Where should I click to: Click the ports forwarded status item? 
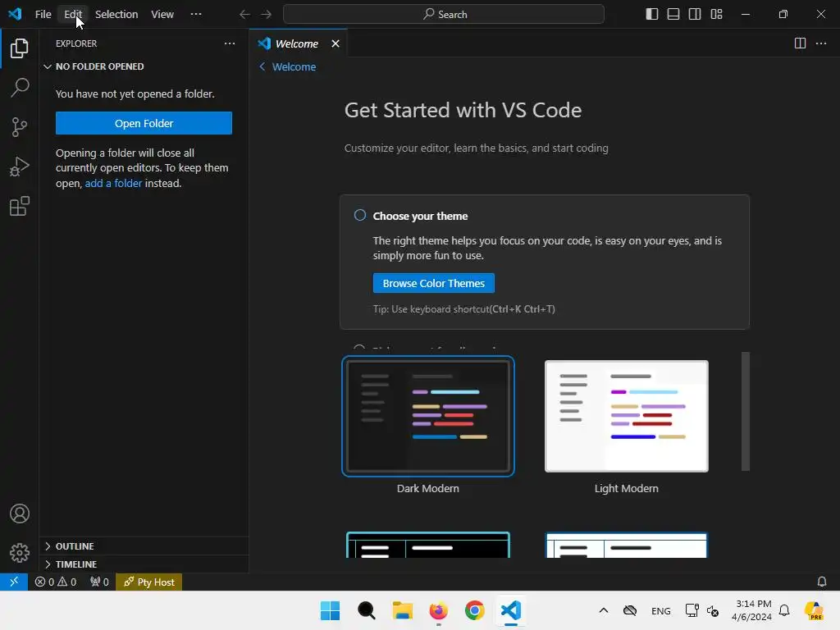click(x=99, y=582)
